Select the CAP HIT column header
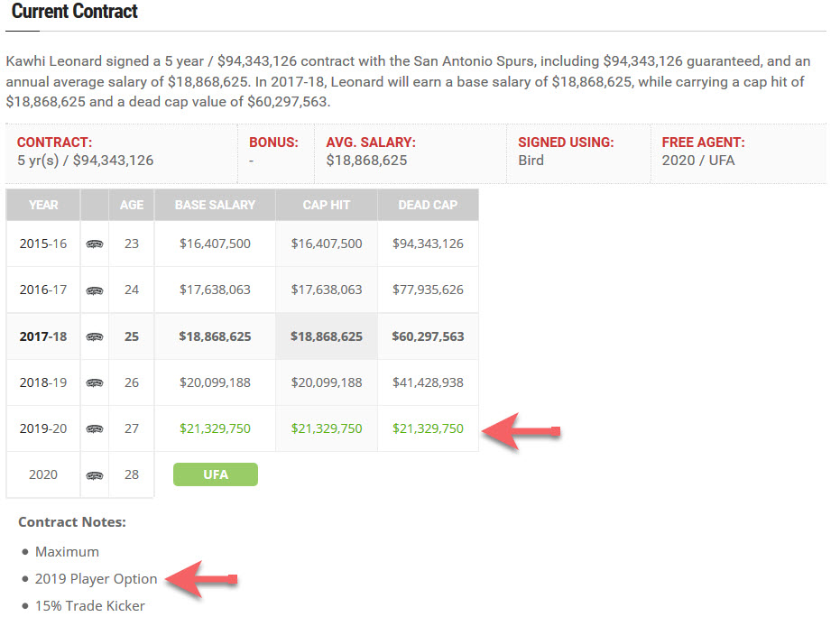Screen dimensions: 840x626 327,205
